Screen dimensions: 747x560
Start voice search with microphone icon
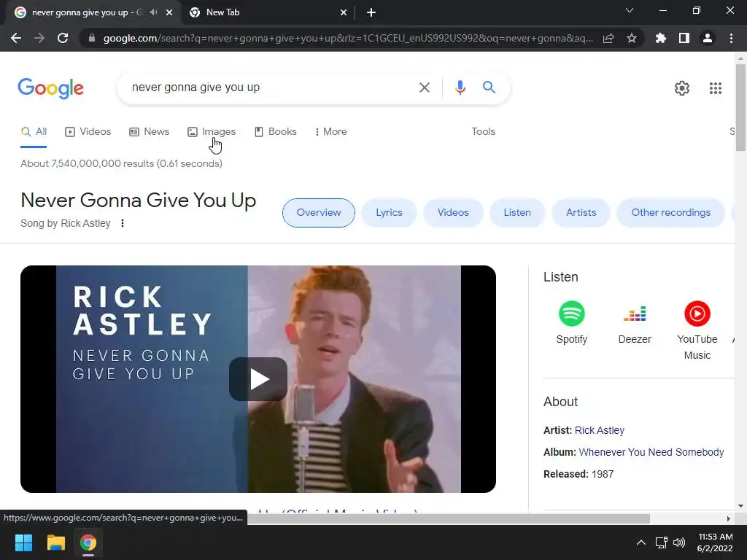[x=460, y=87]
